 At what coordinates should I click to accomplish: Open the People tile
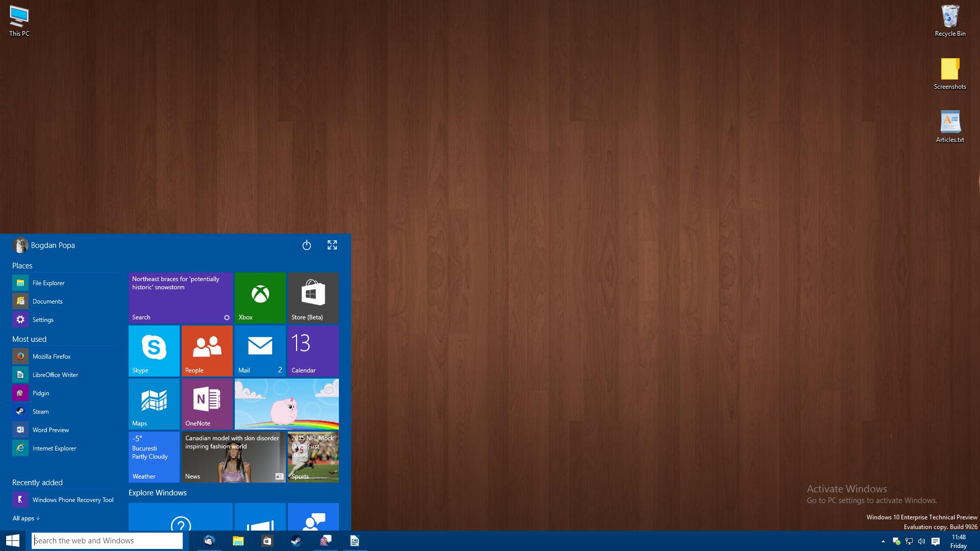click(207, 350)
